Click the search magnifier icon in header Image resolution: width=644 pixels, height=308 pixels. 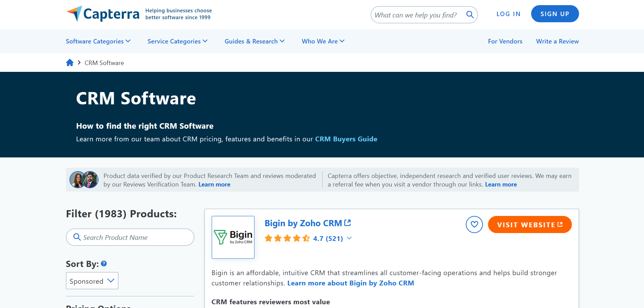point(470,15)
